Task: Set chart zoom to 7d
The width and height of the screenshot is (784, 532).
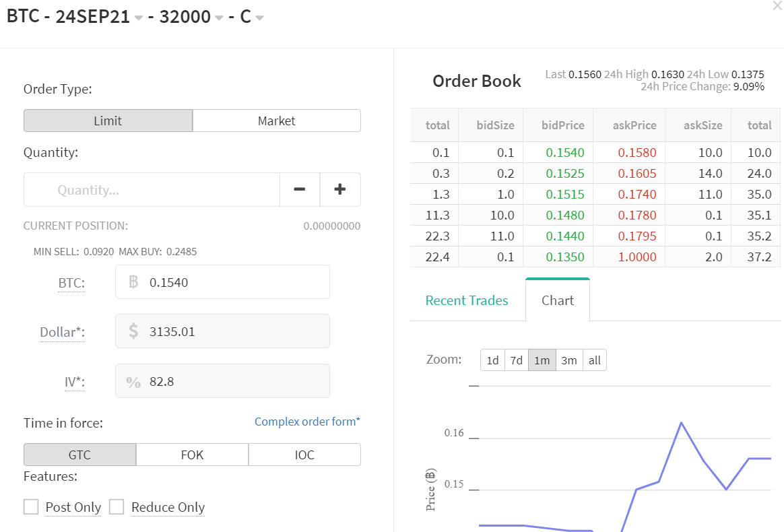Action: pos(517,360)
